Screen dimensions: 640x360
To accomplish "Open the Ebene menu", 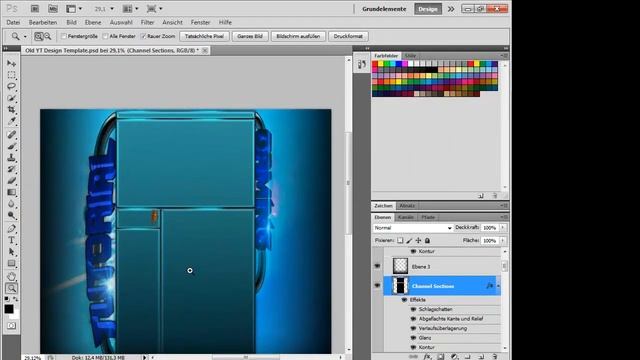I will [x=93, y=22].
